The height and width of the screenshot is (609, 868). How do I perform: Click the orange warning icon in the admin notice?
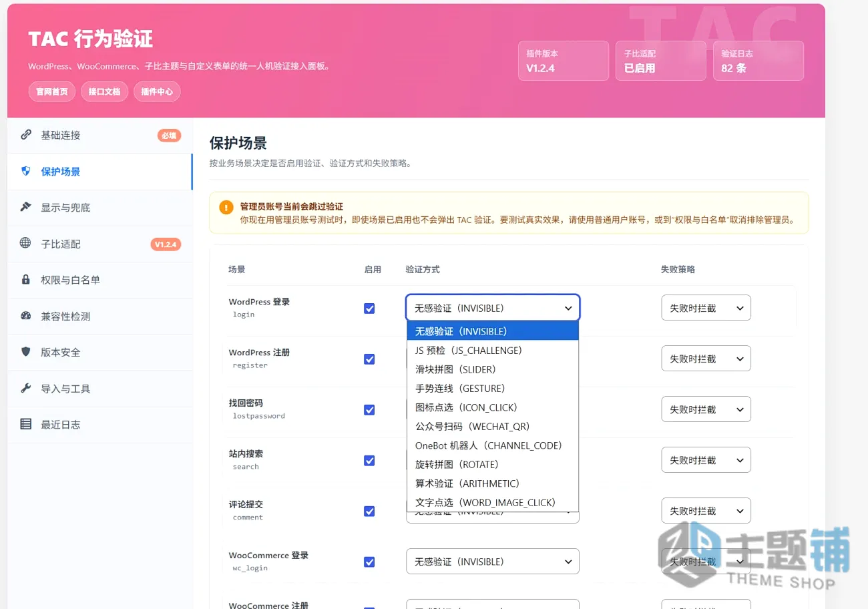(x=226, y=207)
